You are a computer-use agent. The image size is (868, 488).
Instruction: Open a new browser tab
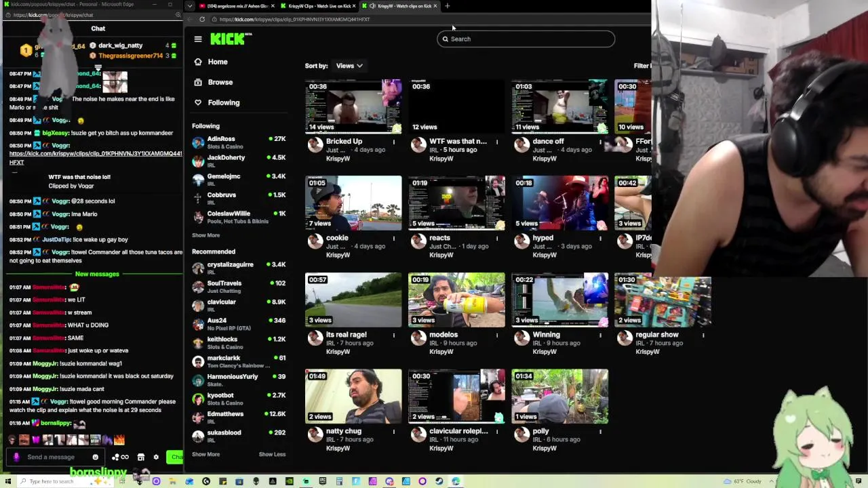point(447,6)
